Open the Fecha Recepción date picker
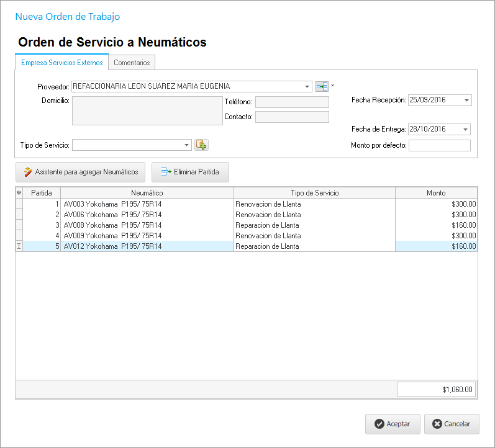The image size is (495, 448). click(x=466, y=100)
